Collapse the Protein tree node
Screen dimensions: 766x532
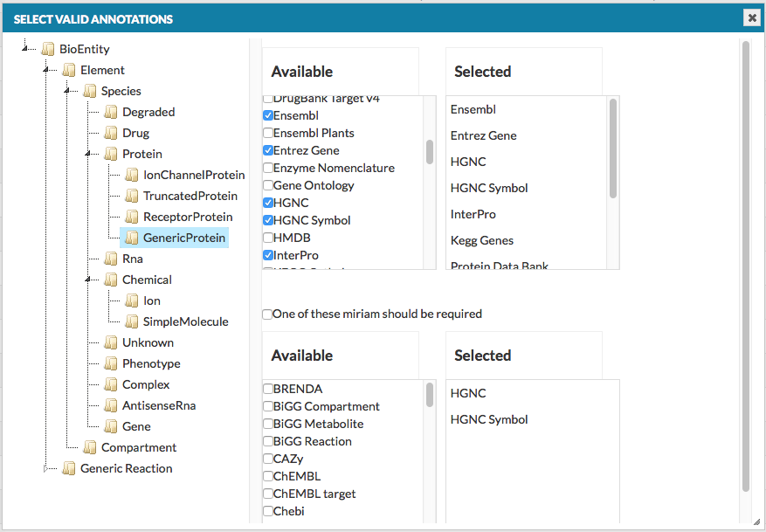[88, 155]
